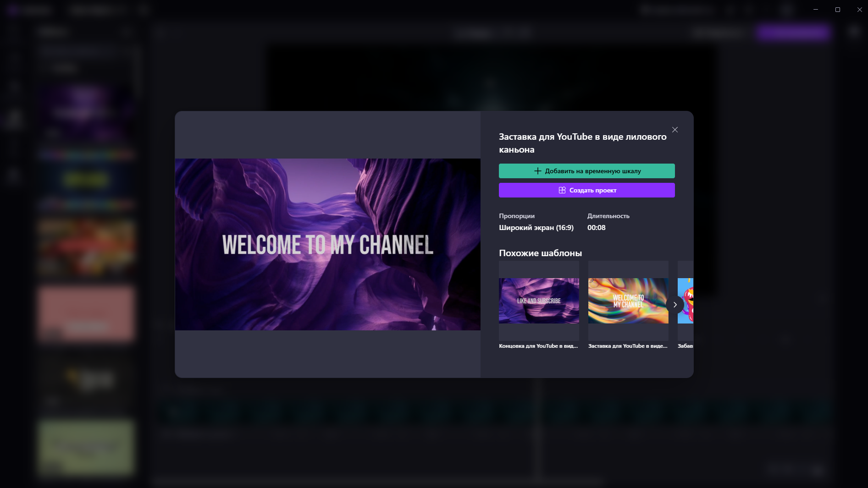Select 'Заставка для YouTube в виде...' template title
868x488 pixels.
(x=628, y=346)
